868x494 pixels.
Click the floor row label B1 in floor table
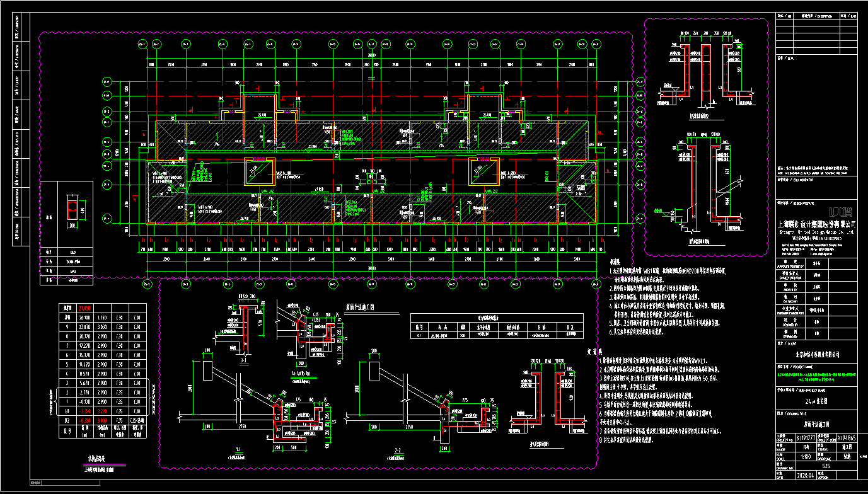pos(67,411)
